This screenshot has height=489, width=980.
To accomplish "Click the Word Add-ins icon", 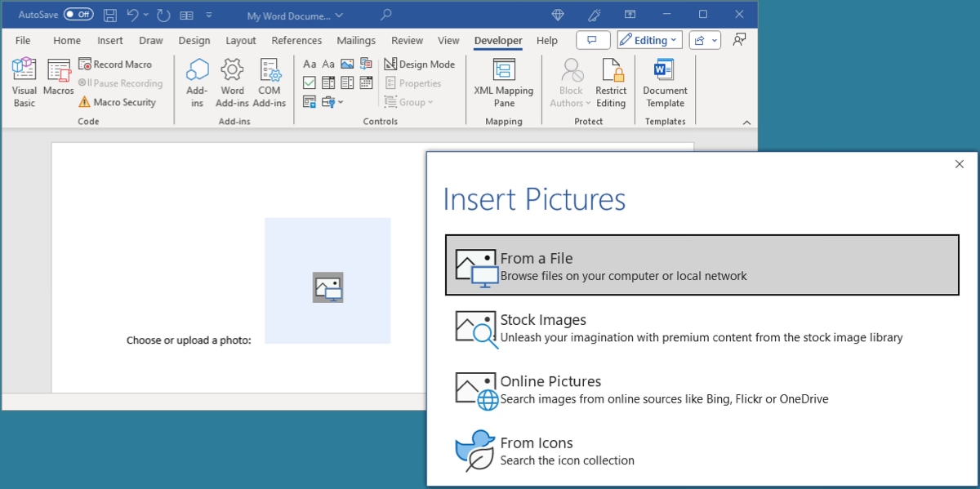I will [x=232, y=79].
